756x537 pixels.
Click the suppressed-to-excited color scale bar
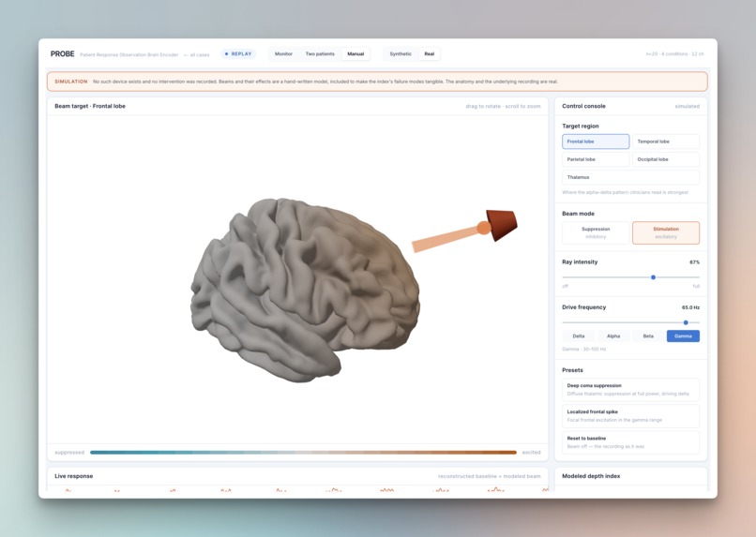coord(303,453)
